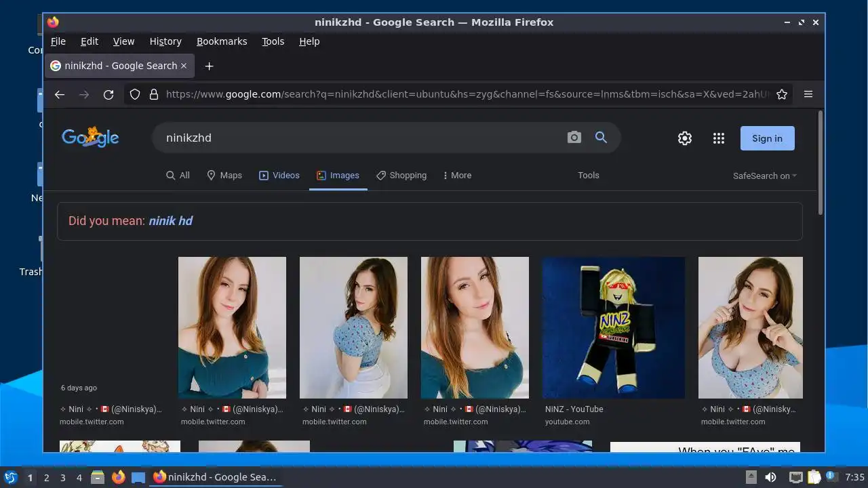Click the show desktop panel icon
The height and width of the screenshot is (488, 868).
coord(138,477)
